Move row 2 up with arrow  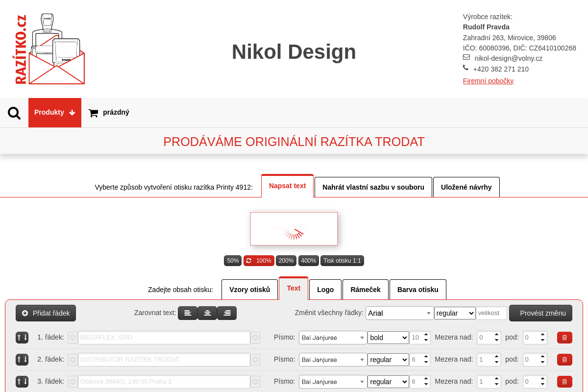[x=19, y=360]
